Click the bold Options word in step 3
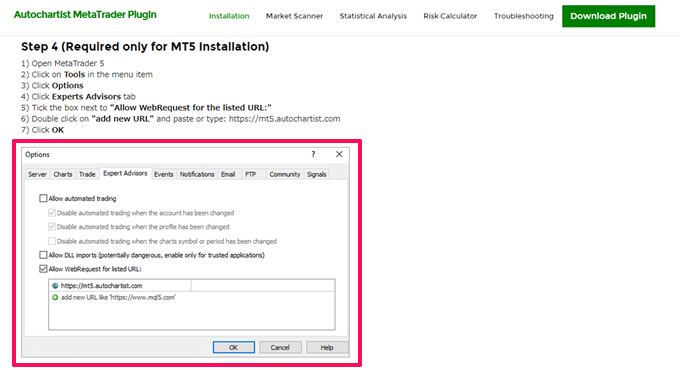This screenshot has width=680, height=370. [x=68, y=85]
